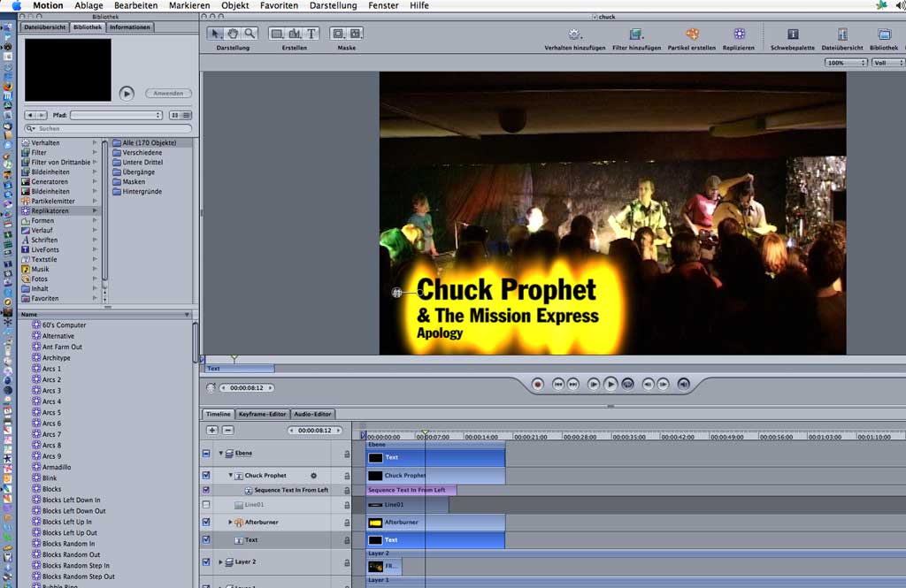Lock the Afterburner layer
The width and height of the screenshot is (906, 588).
[x=347, y=523]
